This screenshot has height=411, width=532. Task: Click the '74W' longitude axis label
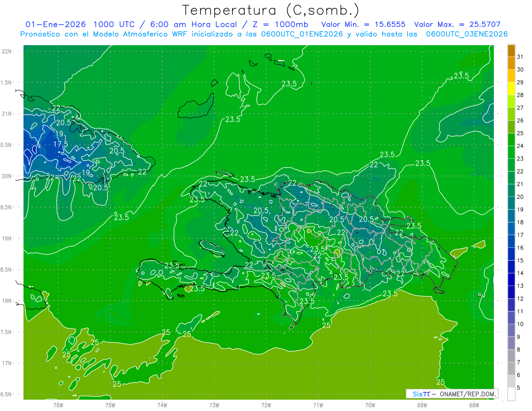click(x=162, y=405)
